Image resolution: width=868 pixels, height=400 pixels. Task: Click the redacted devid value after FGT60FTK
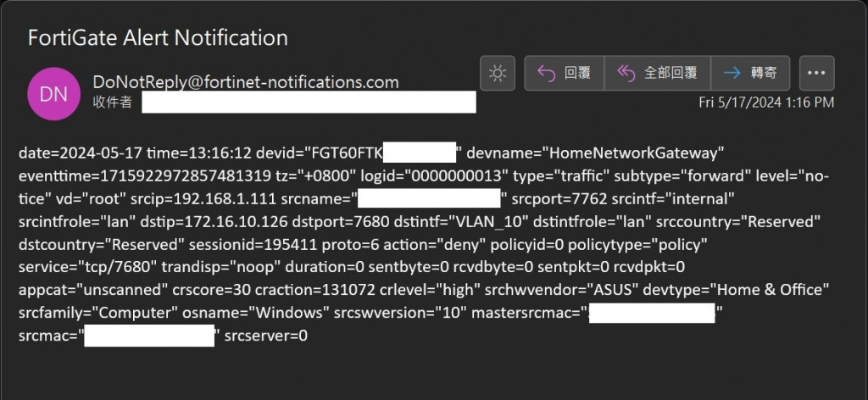coord(420,153)
